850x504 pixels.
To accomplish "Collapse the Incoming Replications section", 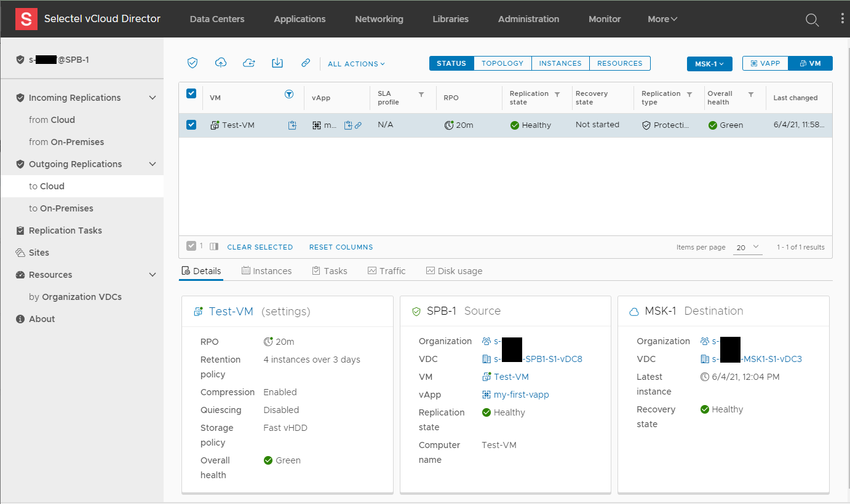I will 153,98.
